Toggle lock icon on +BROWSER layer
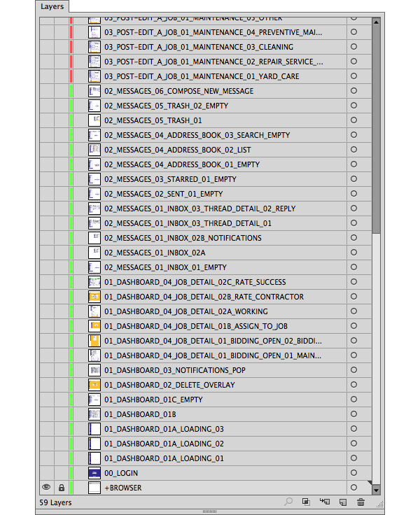 62,488
